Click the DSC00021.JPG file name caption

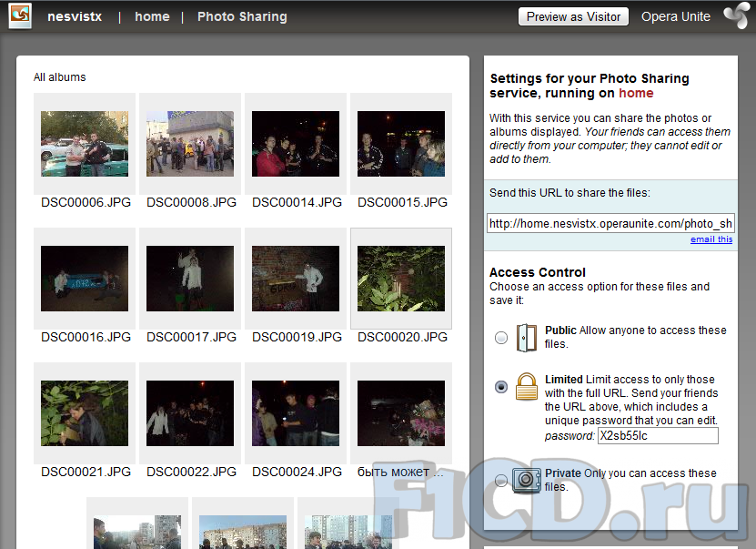click(x=86, y=472)
